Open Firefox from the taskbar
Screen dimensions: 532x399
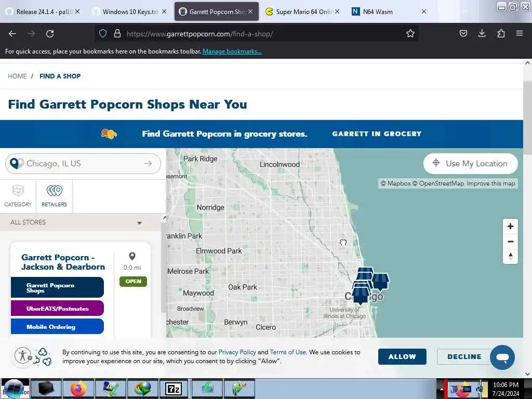coord(78,389)
